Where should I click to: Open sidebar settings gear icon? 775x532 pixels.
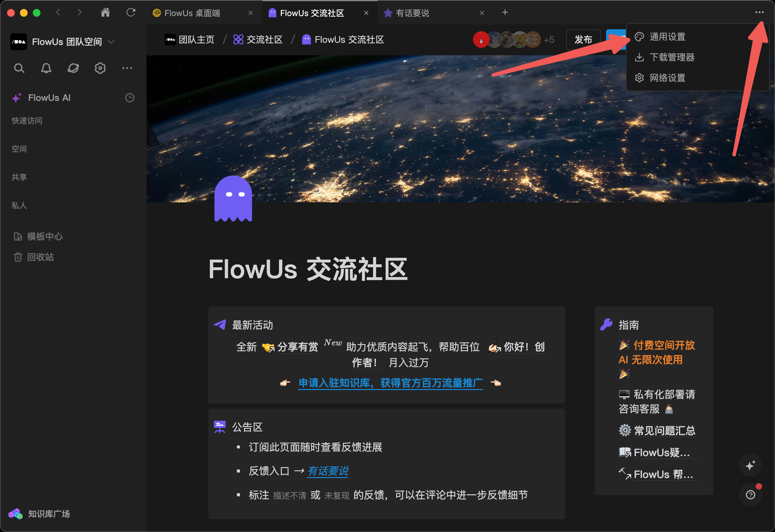click(100, 68)
